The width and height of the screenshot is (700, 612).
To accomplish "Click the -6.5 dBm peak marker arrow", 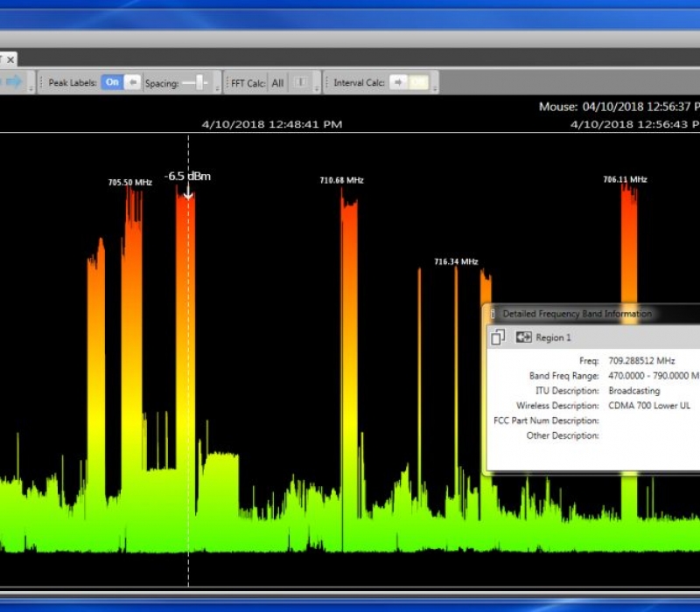I will (x=187, y=194).
